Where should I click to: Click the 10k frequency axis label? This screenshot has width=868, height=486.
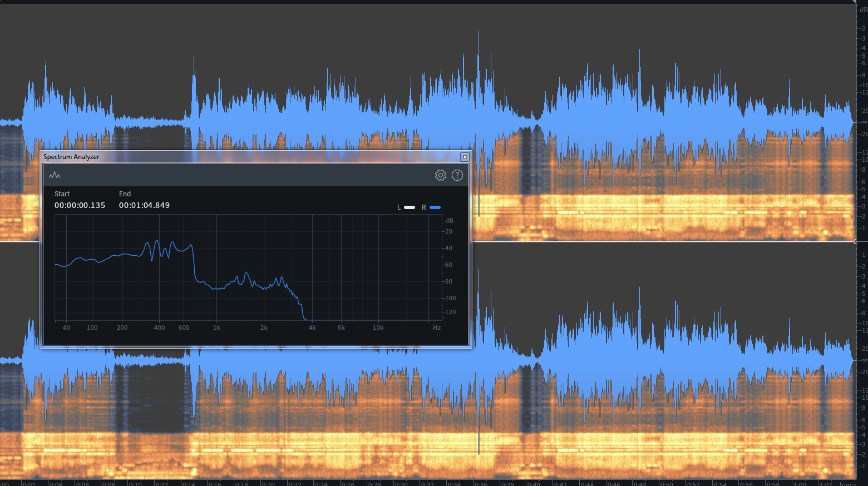coord(378,328)
